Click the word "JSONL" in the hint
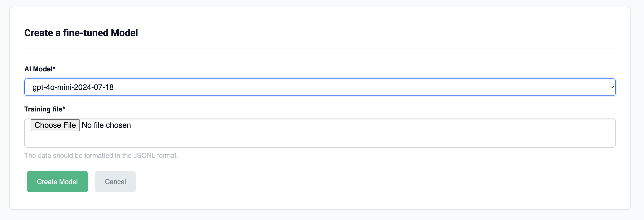 [x=144, y=155]
